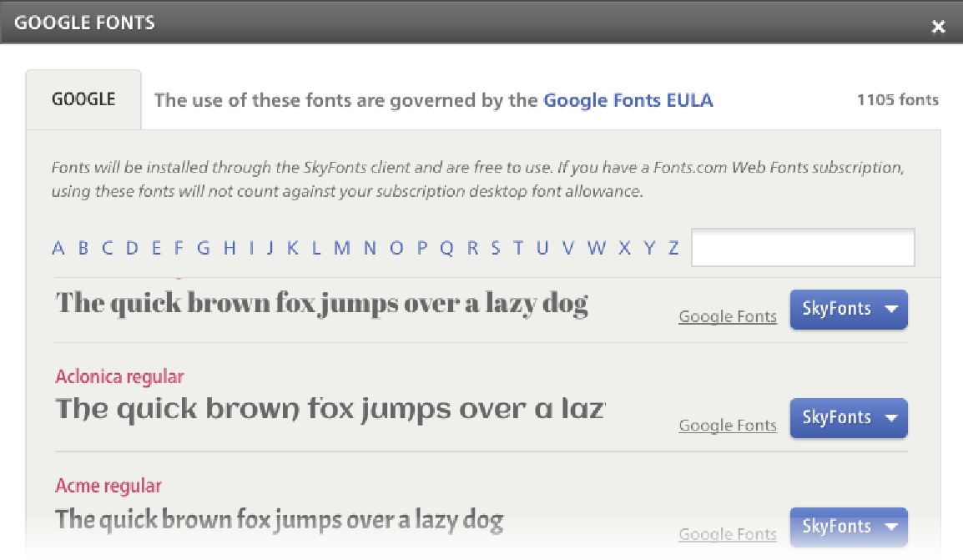Click the font search input field

pos(803,248)
